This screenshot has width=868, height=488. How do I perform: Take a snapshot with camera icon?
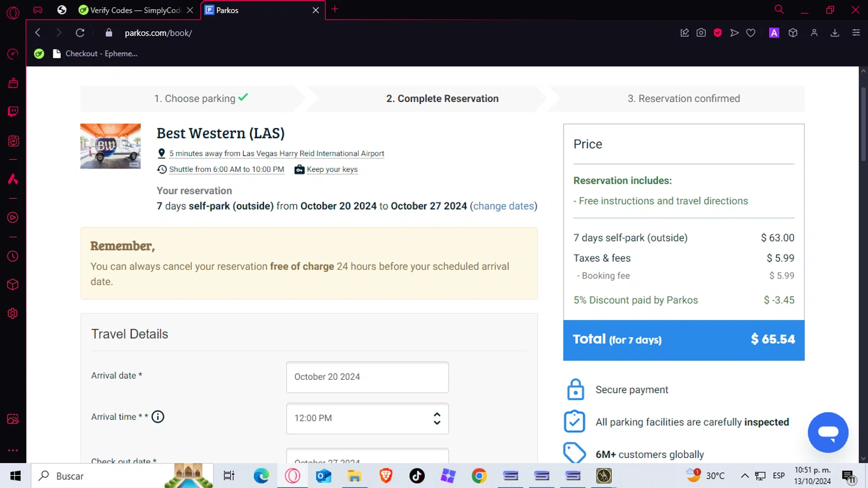701,33
